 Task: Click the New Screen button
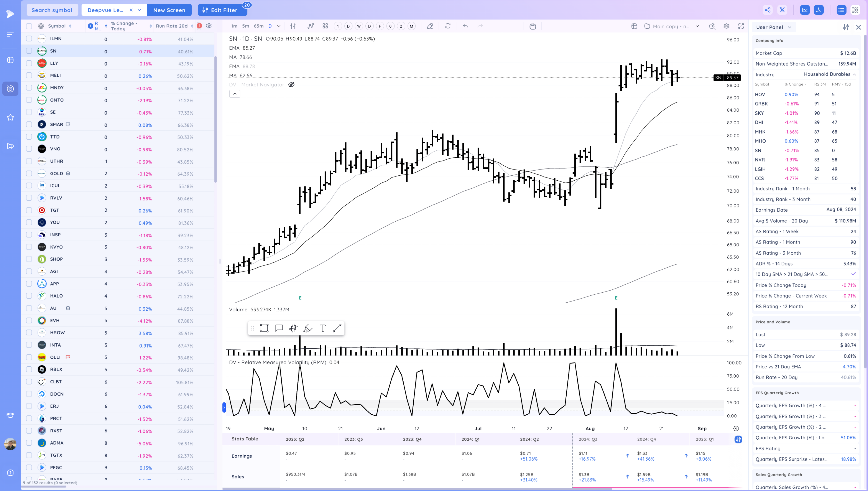click(169, 10)
